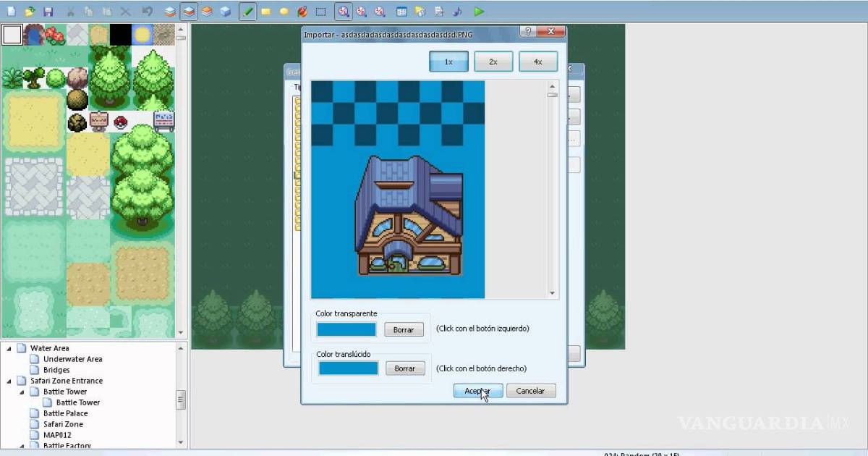Click the Save project icon

[48, 12]
